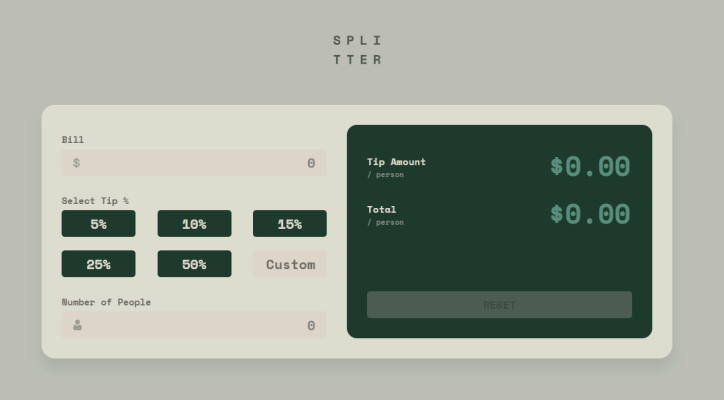This screenshot has width=724, height=400.
Task: Click the Number of People label
Action: point(106,302)
